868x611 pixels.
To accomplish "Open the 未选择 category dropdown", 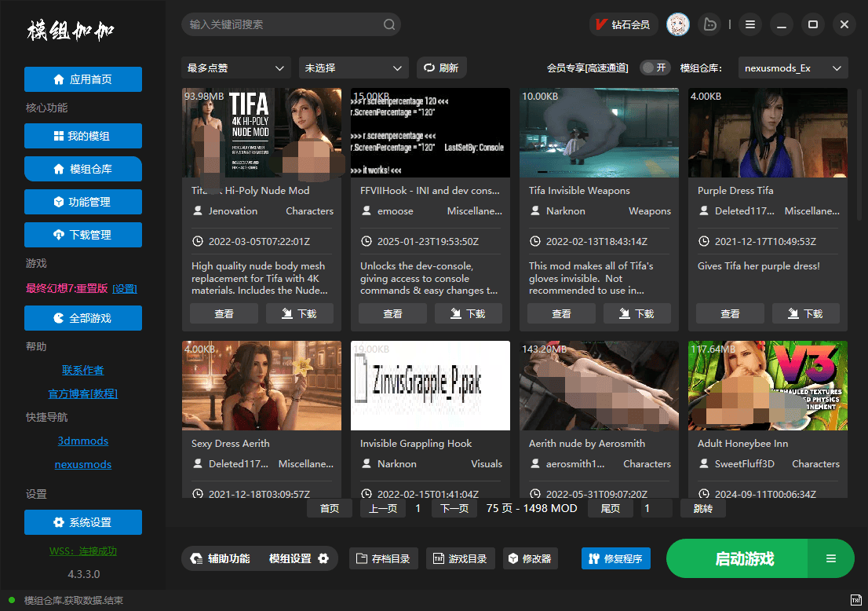I will (x=353, y=68).
